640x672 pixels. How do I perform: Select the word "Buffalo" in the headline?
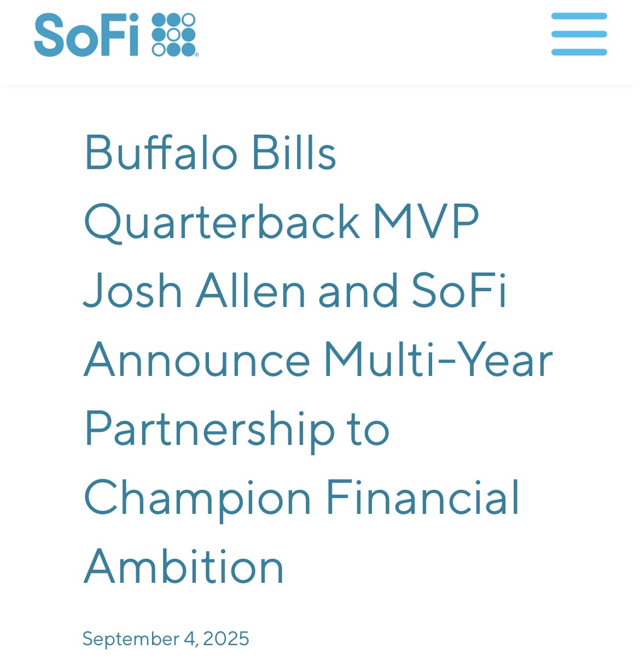(x=161, y=152)
